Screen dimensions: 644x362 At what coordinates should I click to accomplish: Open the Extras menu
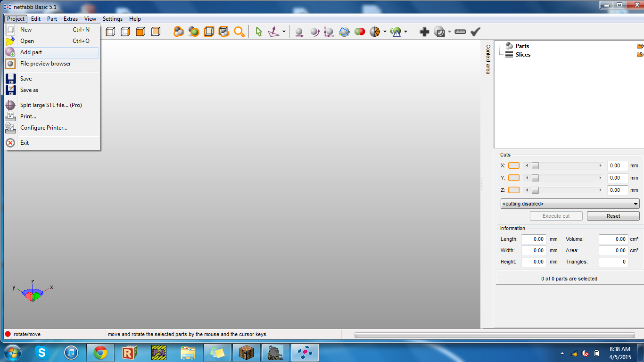(x=71, y=19)
